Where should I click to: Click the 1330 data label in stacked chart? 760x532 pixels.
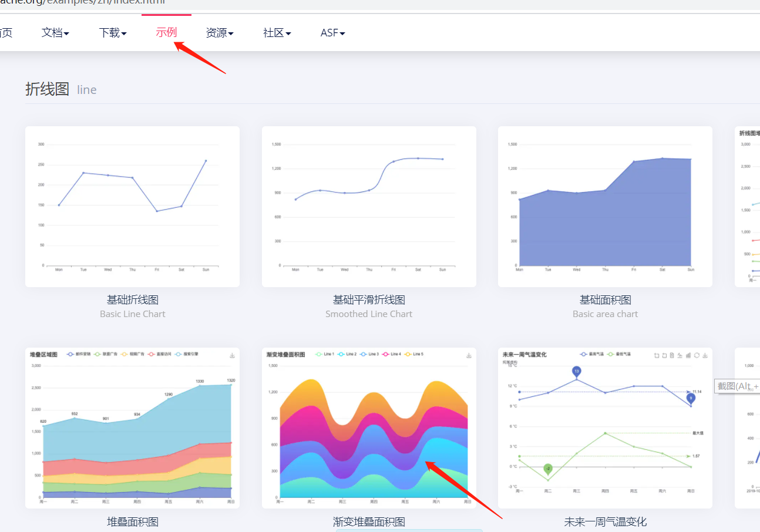[200, 381]
